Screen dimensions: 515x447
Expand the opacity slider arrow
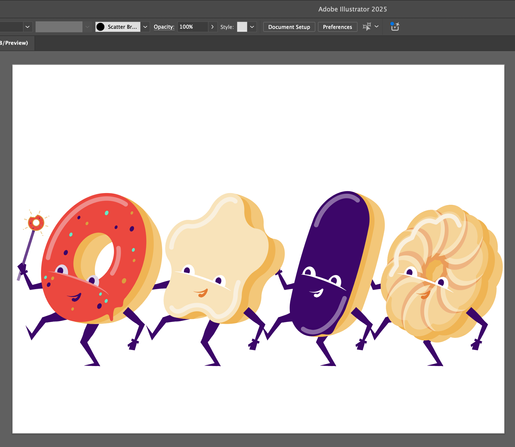pos(212,27)
